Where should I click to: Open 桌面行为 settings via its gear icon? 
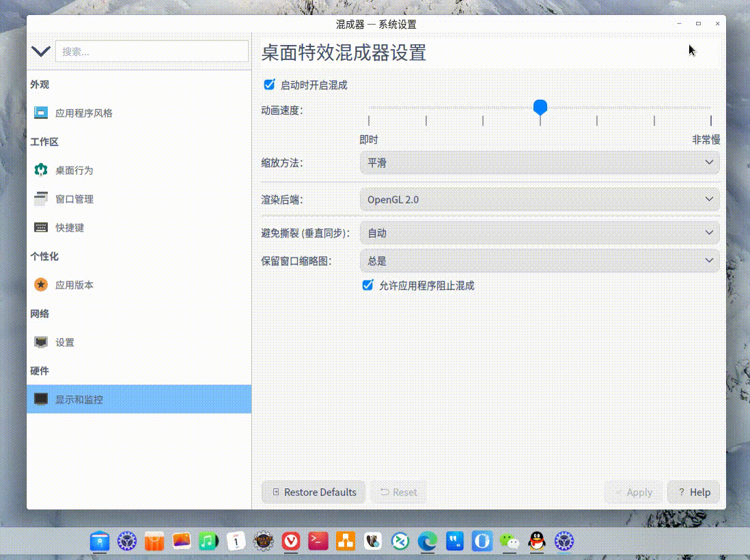tap(41, 171)
